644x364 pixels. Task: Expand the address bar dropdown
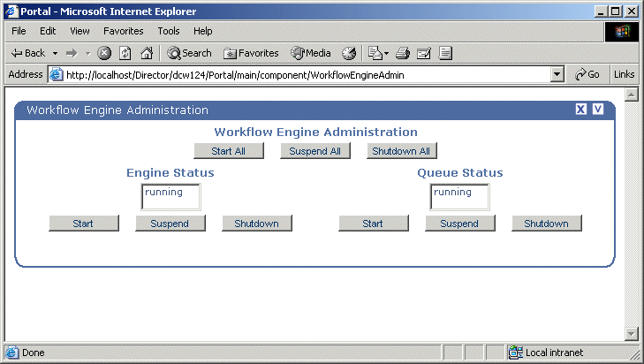coord(557,75)
